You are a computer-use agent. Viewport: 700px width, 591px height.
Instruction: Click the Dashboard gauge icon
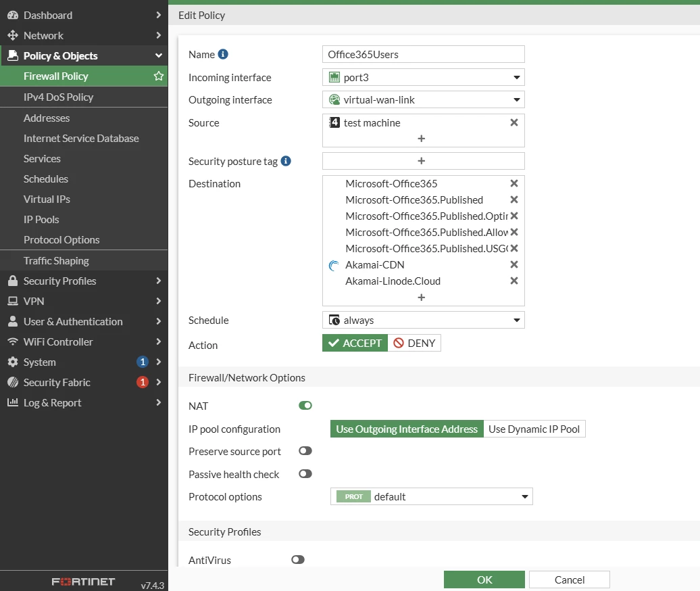pyautogui.click(x=13, y=15)
